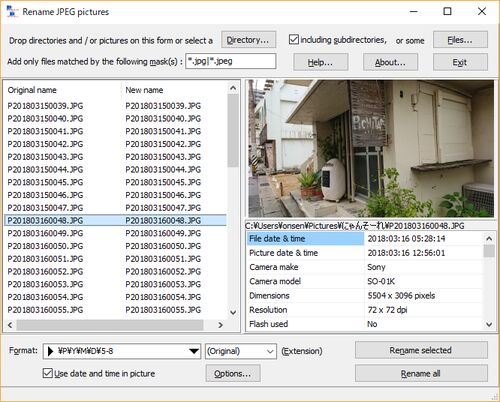Click file list scroll up arrow
This screenshot has width=500, height=402.
click(x=233, y=88)
